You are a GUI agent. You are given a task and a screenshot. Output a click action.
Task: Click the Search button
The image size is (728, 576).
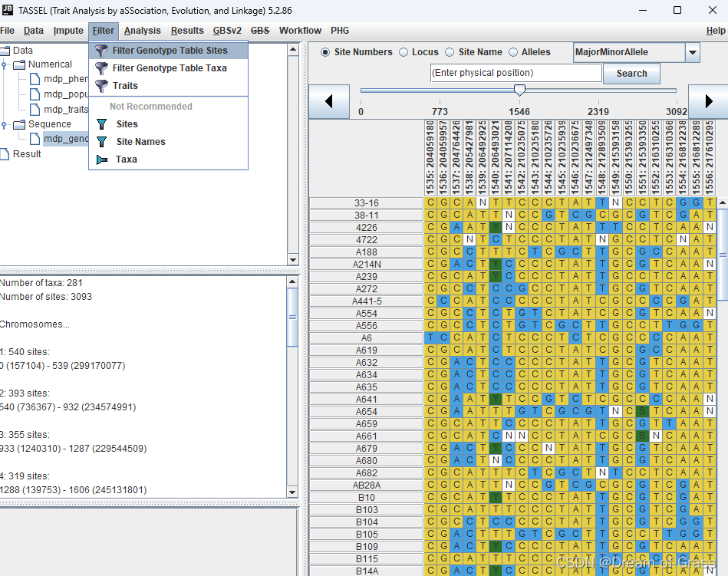point(631,74)
